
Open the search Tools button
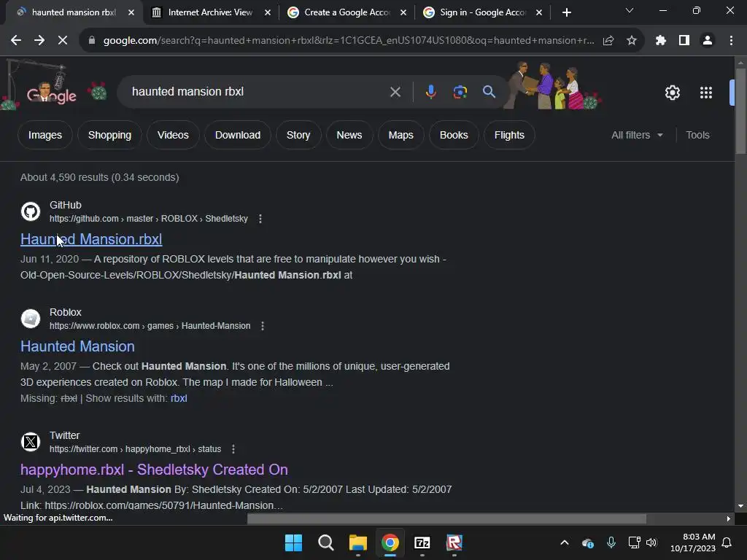[x=697, y=135]
